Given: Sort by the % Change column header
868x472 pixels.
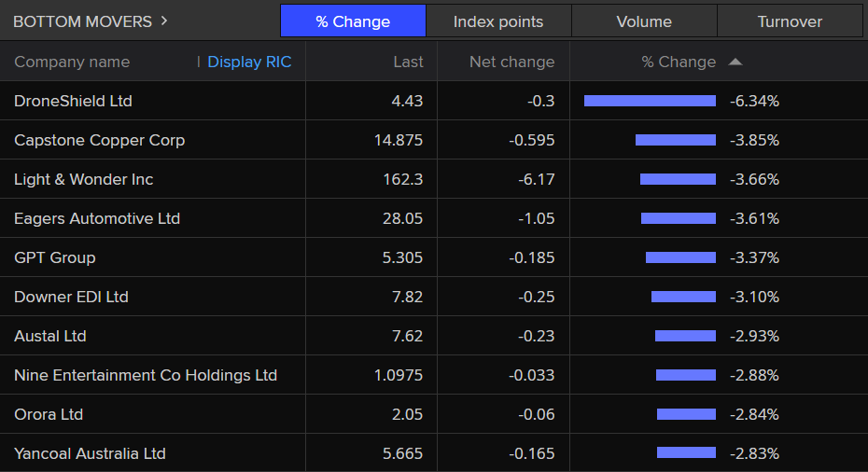Looking at the screenshot, I should (x=679, y=62).
